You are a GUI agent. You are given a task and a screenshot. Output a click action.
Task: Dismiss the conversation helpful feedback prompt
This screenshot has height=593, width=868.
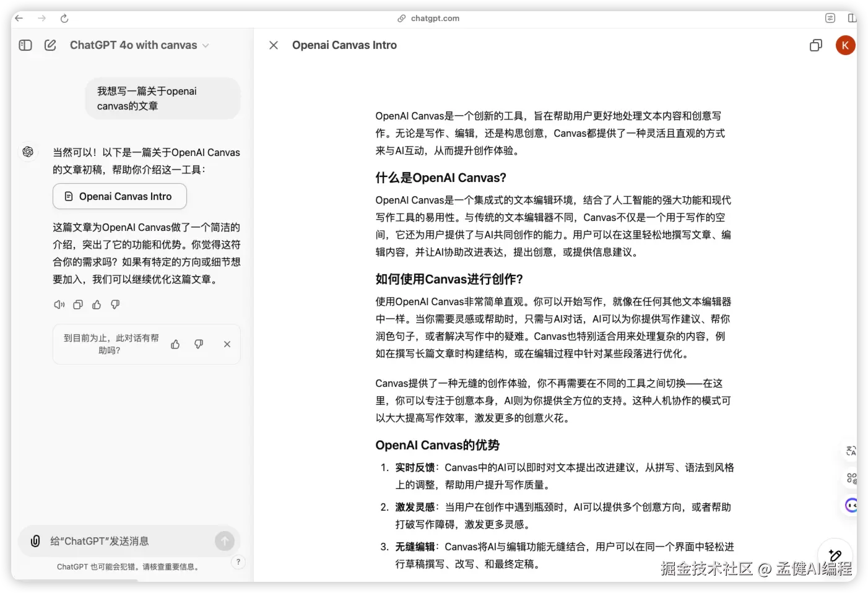point(227,344)
